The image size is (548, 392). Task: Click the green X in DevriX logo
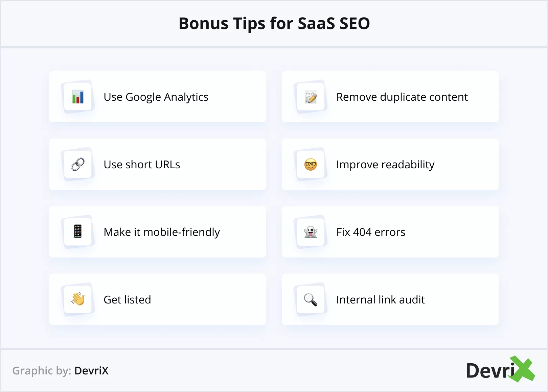[x=523, y=369]
